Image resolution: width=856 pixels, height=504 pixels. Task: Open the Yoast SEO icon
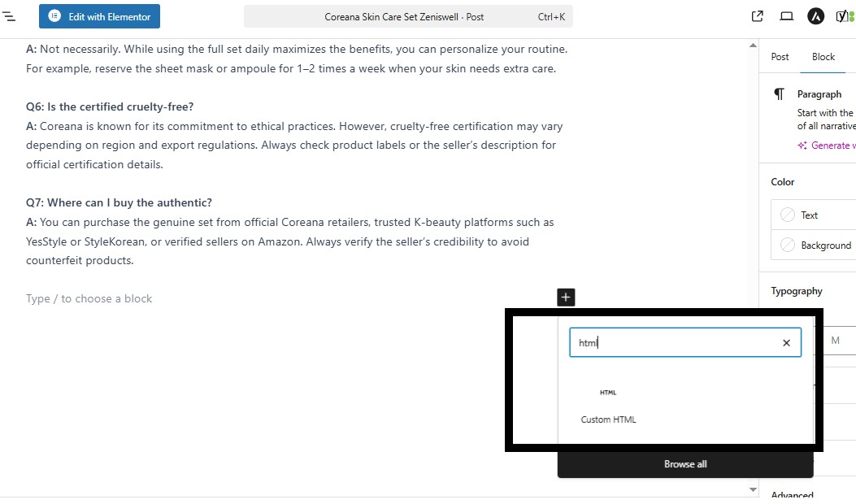845,16
